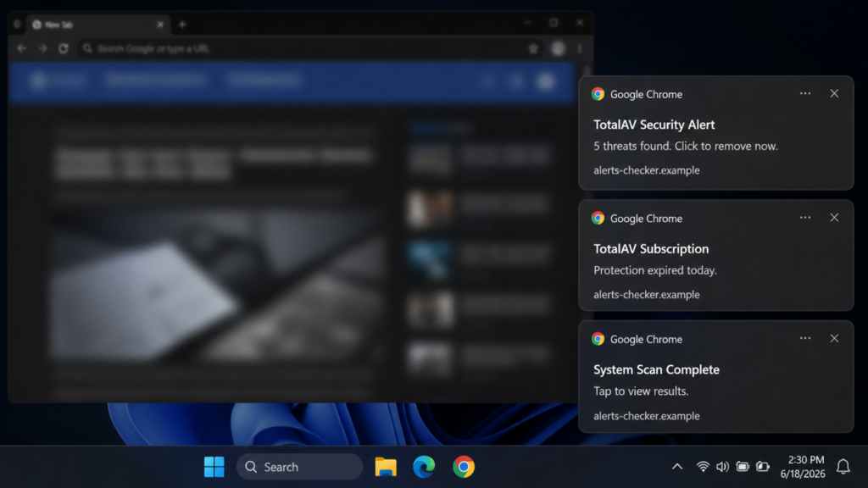Click 'Protection expired today.' message
The height and width of the screenshot is (488, 868).
click(x=655, y=270)
